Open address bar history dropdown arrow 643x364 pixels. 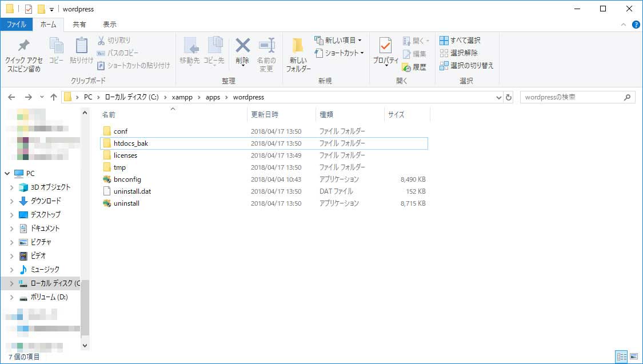tap(498, 97)
